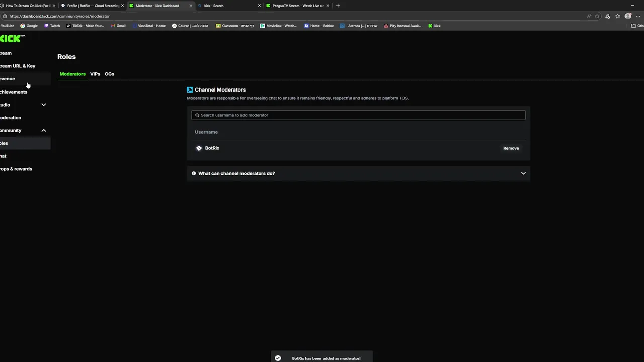644x362 pixels.
Task: Switch to the Moderators roles tab
Action: [x=72, y=74]
